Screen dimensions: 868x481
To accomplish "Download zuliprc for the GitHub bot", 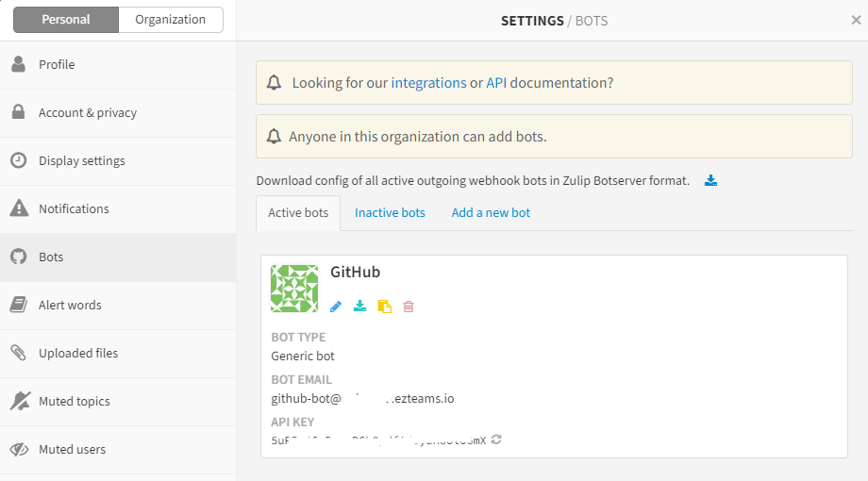I will (x=359, y=307).
